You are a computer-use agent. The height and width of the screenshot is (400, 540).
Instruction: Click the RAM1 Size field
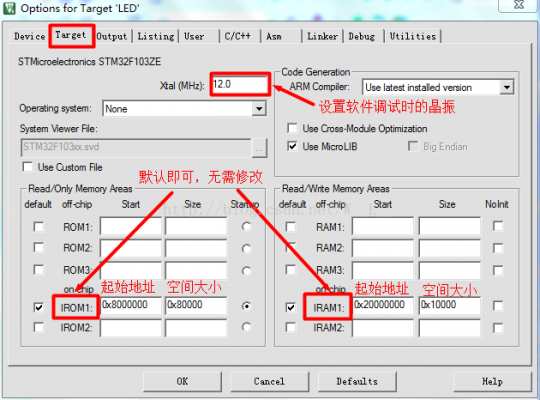[x=449, y=226]
